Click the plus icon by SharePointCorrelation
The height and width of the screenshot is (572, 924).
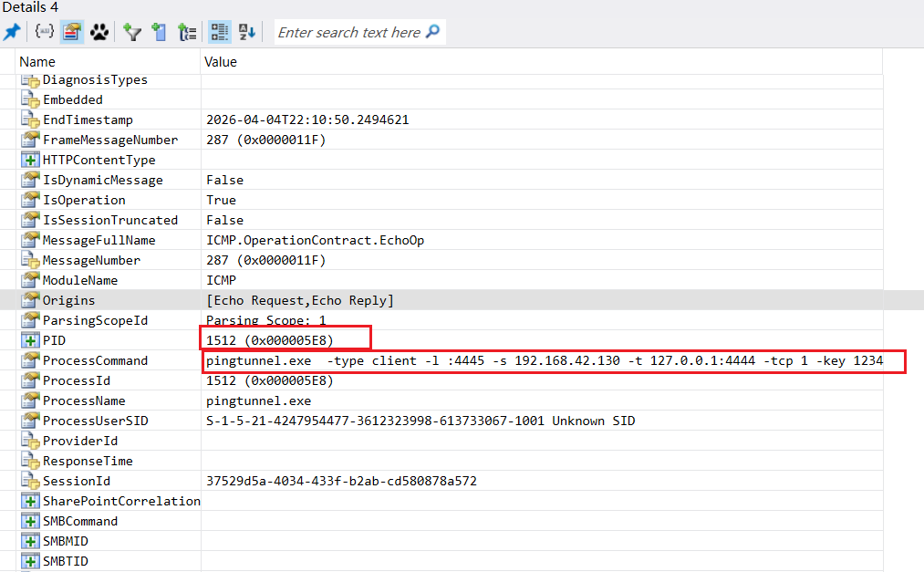(x=30, y=501)
